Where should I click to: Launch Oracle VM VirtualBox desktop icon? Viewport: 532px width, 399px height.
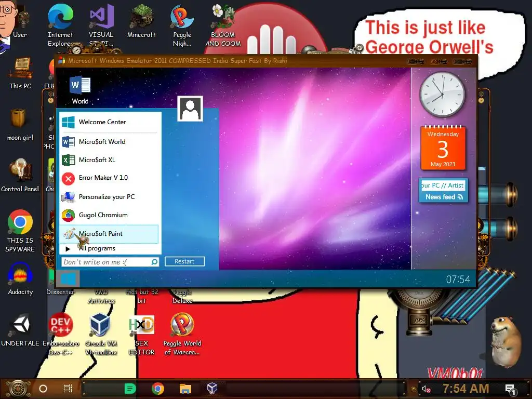click(x=101, y=334)
